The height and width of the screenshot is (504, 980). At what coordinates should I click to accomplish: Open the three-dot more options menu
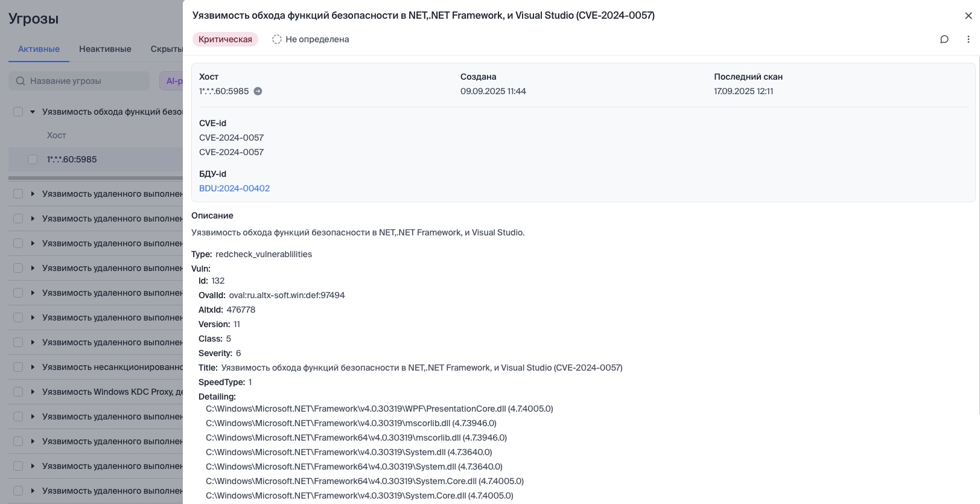coord(969,39)
